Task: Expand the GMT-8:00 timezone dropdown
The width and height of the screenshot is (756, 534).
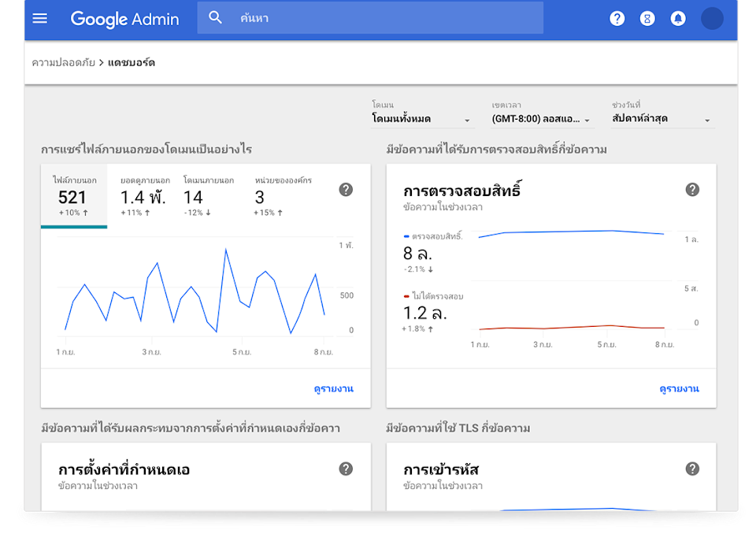Action: pos(542,119)
